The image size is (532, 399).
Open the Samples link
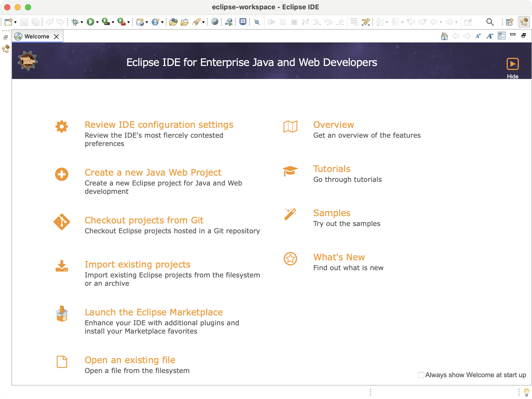tap(332, 213)
